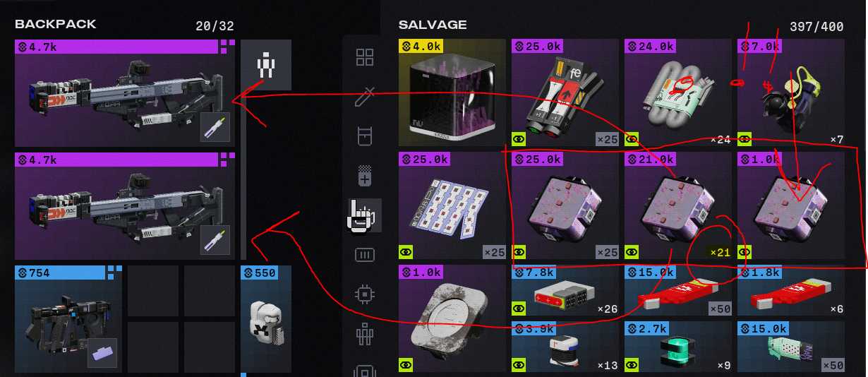Select the 550 helmet item in backpack
This screenshot has height=377, width=868.
[x=266, y=319]
